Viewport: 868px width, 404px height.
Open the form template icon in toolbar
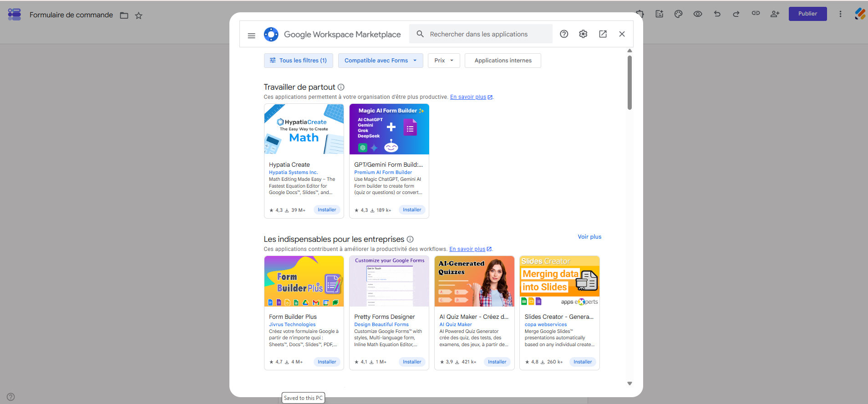click(659, 14)
